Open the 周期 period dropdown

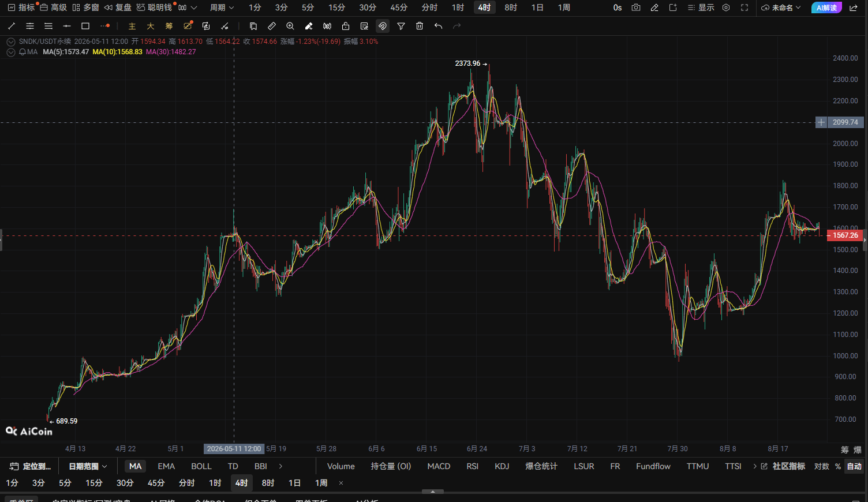[x=222, y=8]
